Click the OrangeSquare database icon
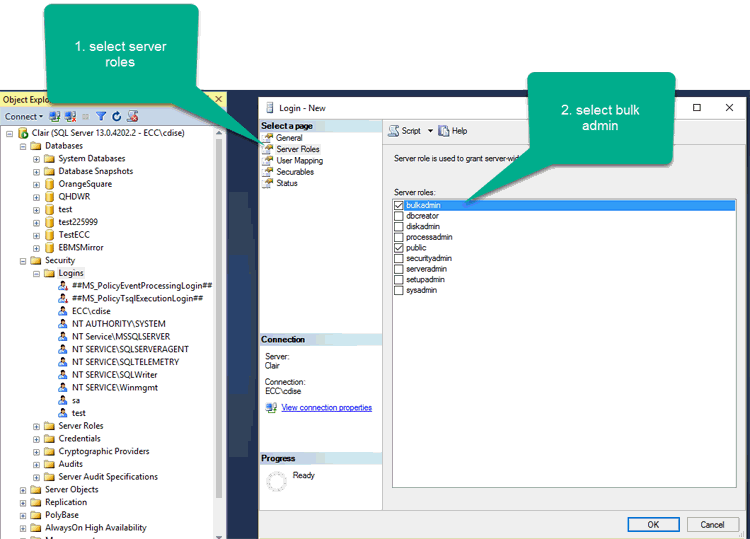Image resolution: width=750 pixels, height=539 pixels. [50, 184]
